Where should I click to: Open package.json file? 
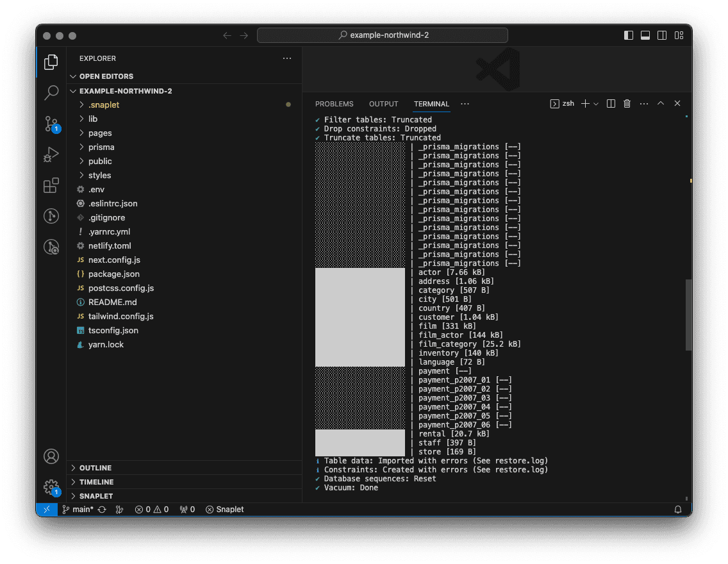(x=113, y=274)
